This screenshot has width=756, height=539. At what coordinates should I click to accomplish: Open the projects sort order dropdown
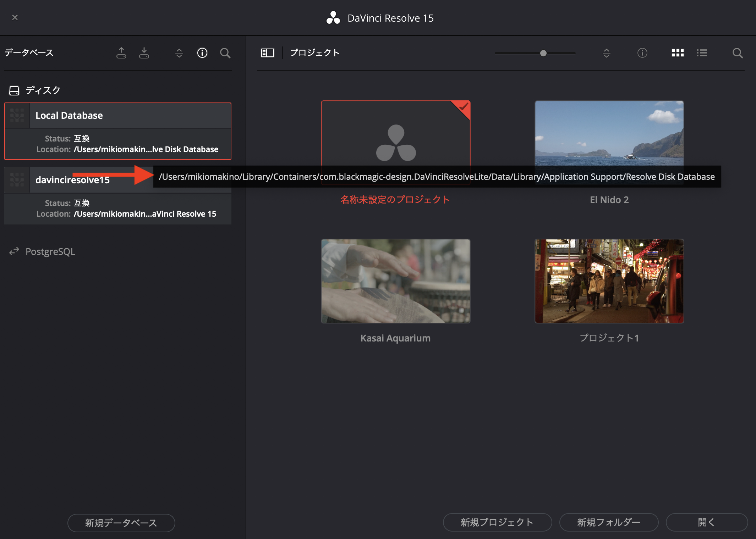tap(607, 53)
